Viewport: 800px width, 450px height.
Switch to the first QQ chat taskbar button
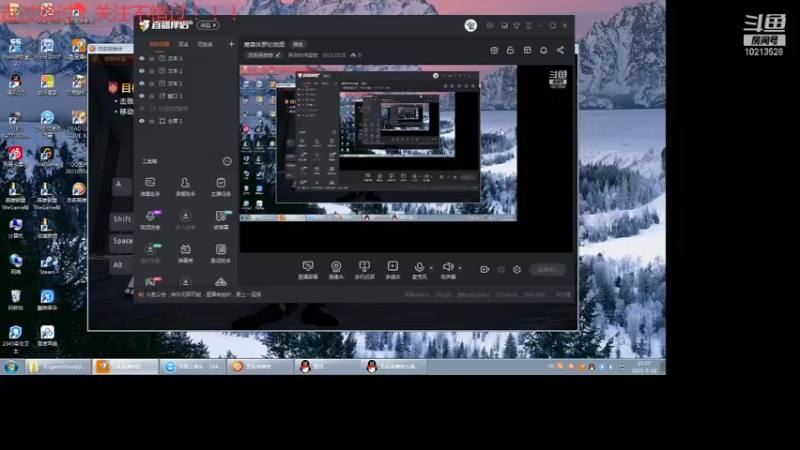(327, 366)
